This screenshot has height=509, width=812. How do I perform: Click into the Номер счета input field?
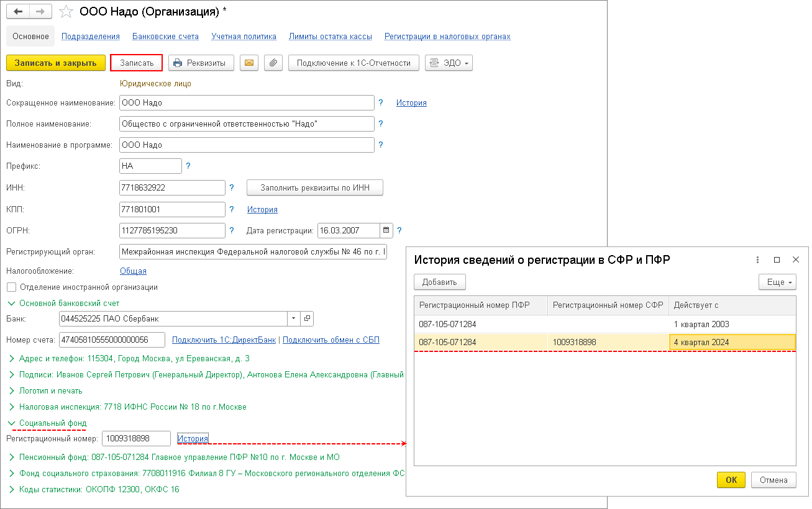(x=112, y=340)
